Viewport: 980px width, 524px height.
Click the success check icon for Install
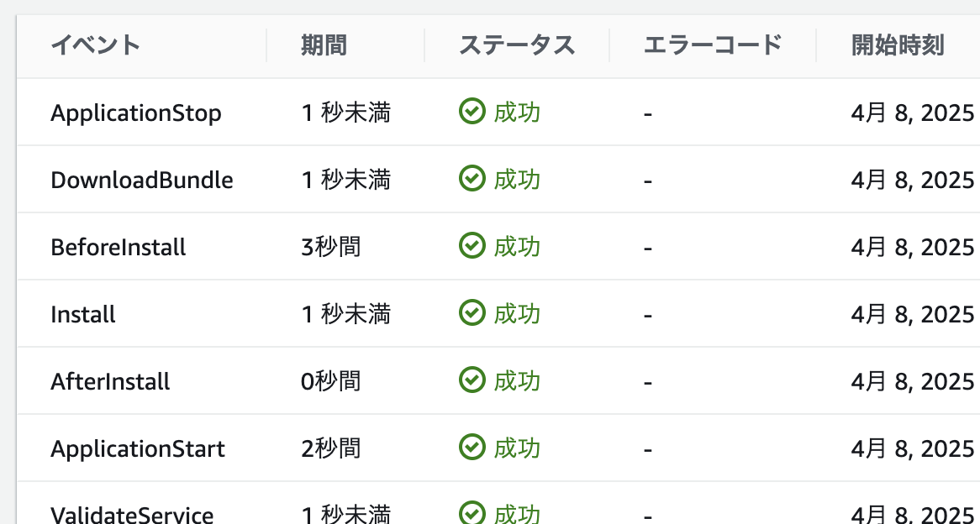(x=472, y=313)
